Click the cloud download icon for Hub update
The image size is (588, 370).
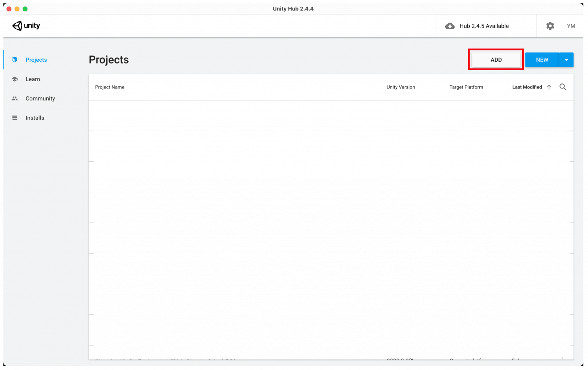tap(450, 26)
